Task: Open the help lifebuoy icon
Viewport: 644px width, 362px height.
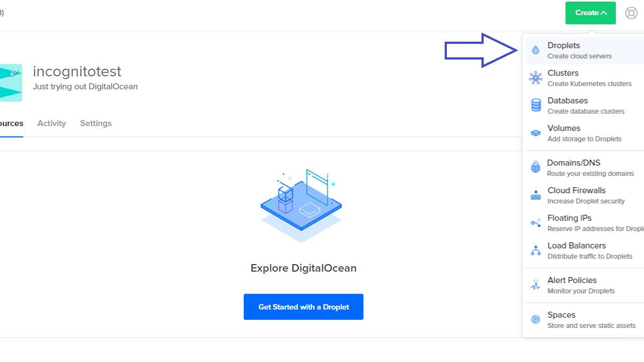Action: (x=631, y=13)
